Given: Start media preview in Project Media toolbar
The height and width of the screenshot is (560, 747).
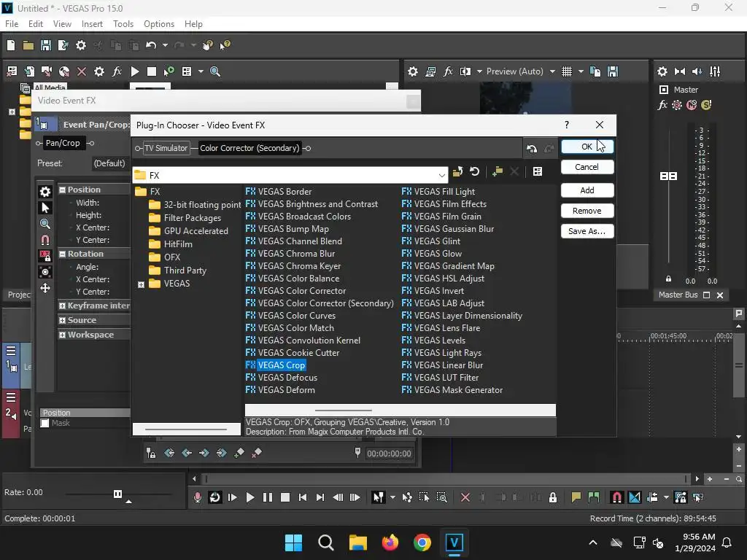Looking at the screenshot, I should tap(135, 71).
